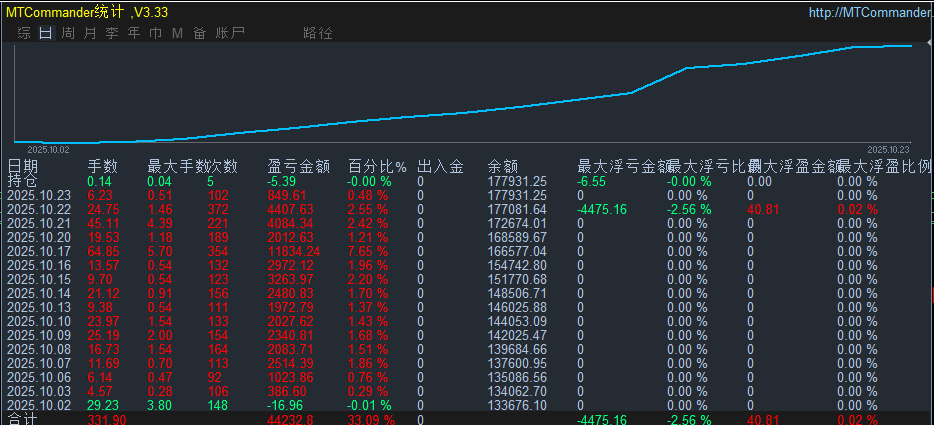Click the total percentage 33.09 %

[371, 420]
